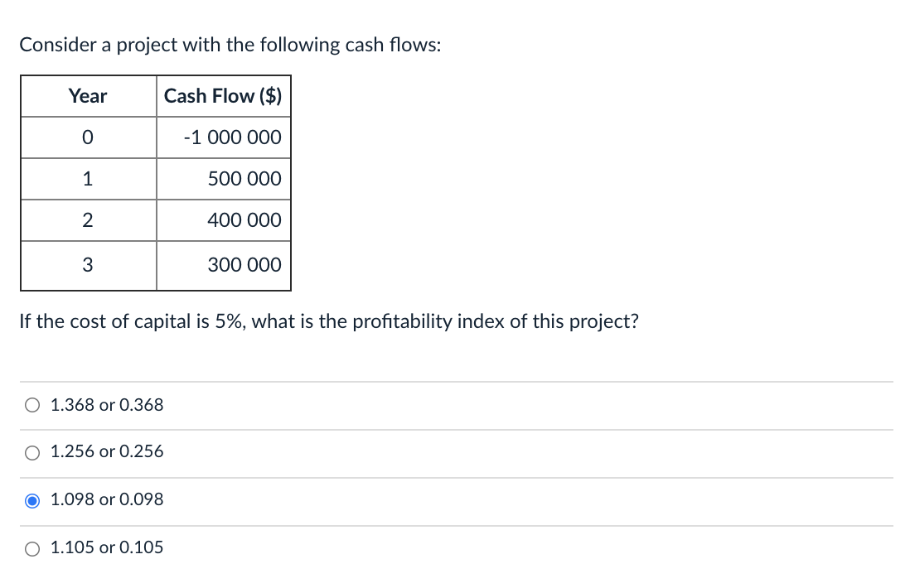Click the label text 1.256 or 0.256
This screenshot has height=588, width=910.
(x=106, y=452)
